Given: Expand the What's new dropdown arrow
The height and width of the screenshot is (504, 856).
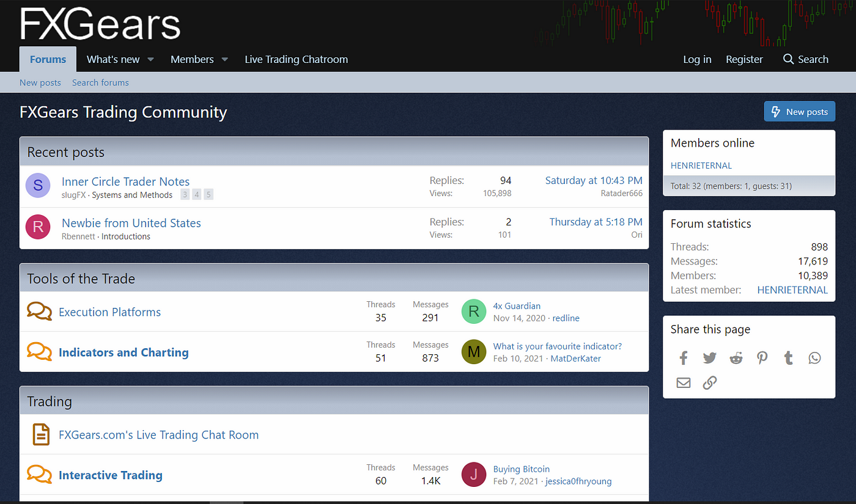Looking at the screenshot, I should pyautogui.click(x=150, y=60).
